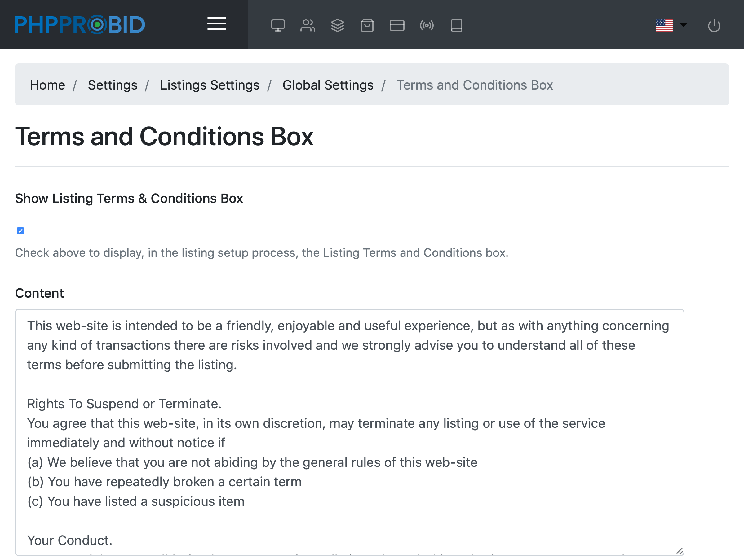This screenshot has width=744, height=560.
Task: Click the layers stack icon
Action: pos(337,25)
